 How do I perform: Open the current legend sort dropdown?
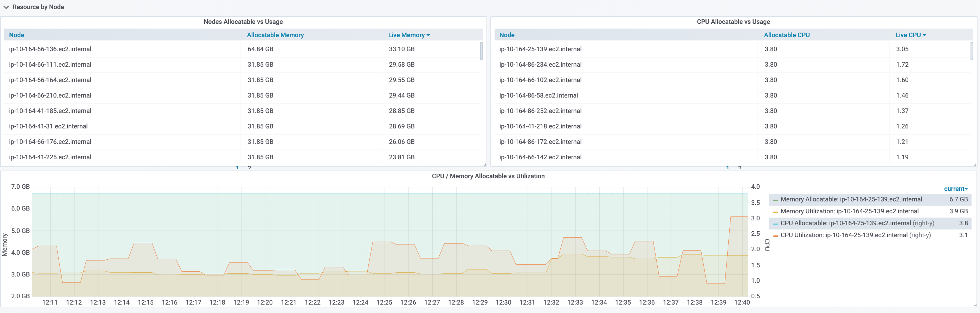pyautogui.click(x=956, y=189)
